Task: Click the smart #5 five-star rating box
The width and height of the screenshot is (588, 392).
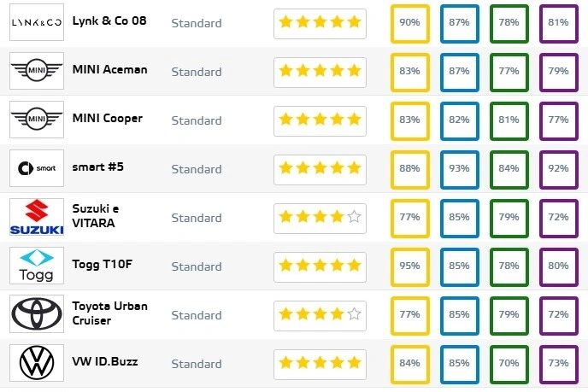Action: (x=320, y=170)
